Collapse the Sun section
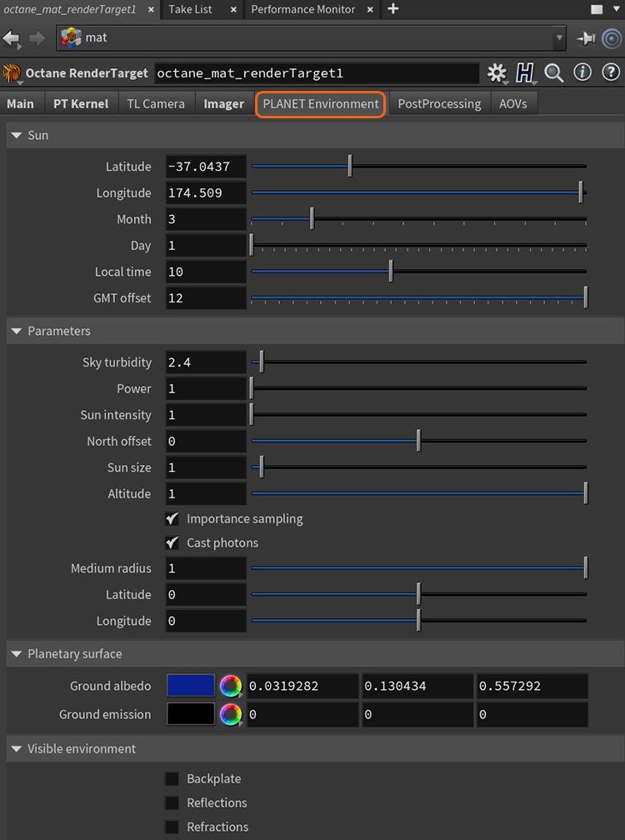 tap(16, 136)
